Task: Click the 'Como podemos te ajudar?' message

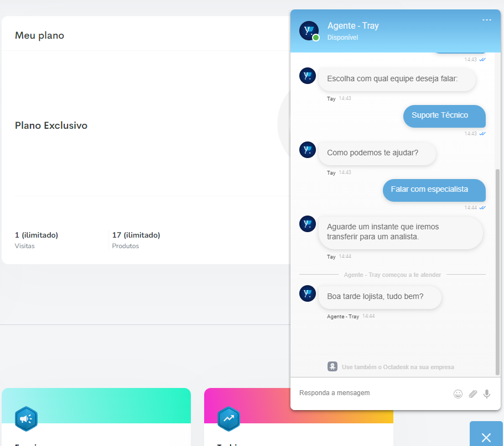Action: point(377,154)
